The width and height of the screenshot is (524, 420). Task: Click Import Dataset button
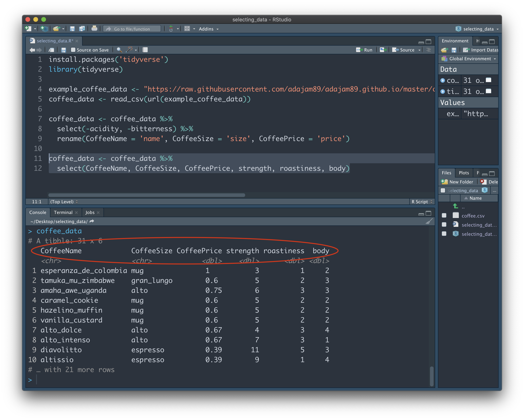click(481, 50)
